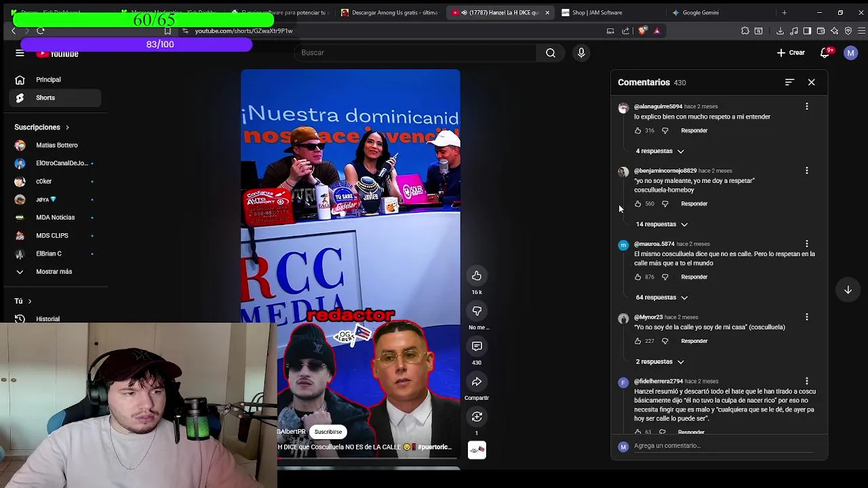Open the account avatar menu
This screenshot has width=868, height=488.
pyautogui.click(x=850, y=53)
